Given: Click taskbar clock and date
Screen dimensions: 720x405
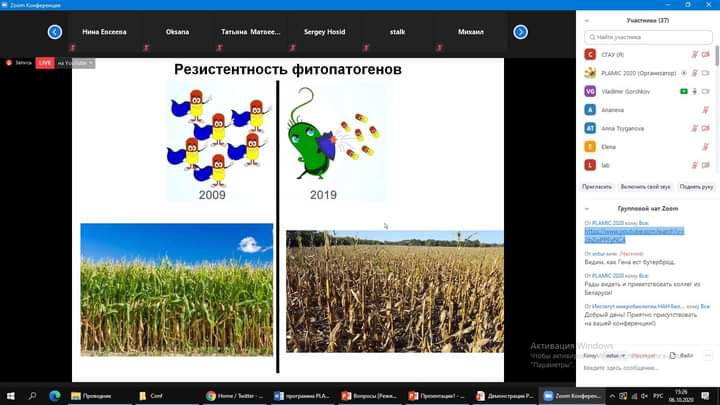Looking at the screenshot, I should 681,396.
